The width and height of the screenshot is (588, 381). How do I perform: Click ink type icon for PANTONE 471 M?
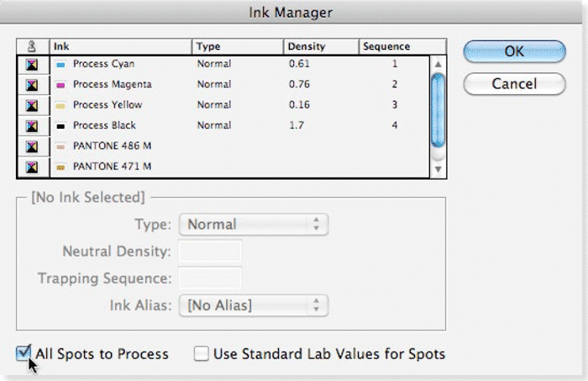click(32, 167)
